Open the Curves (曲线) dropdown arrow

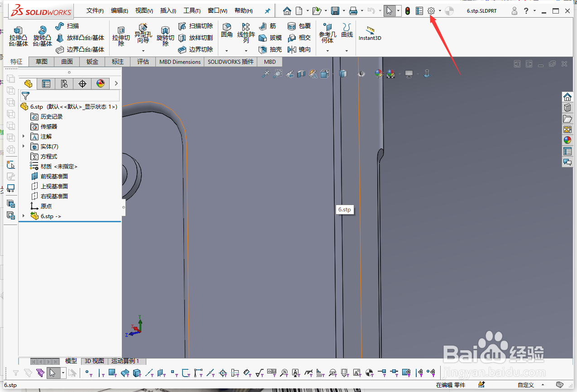tap(347, 51)
